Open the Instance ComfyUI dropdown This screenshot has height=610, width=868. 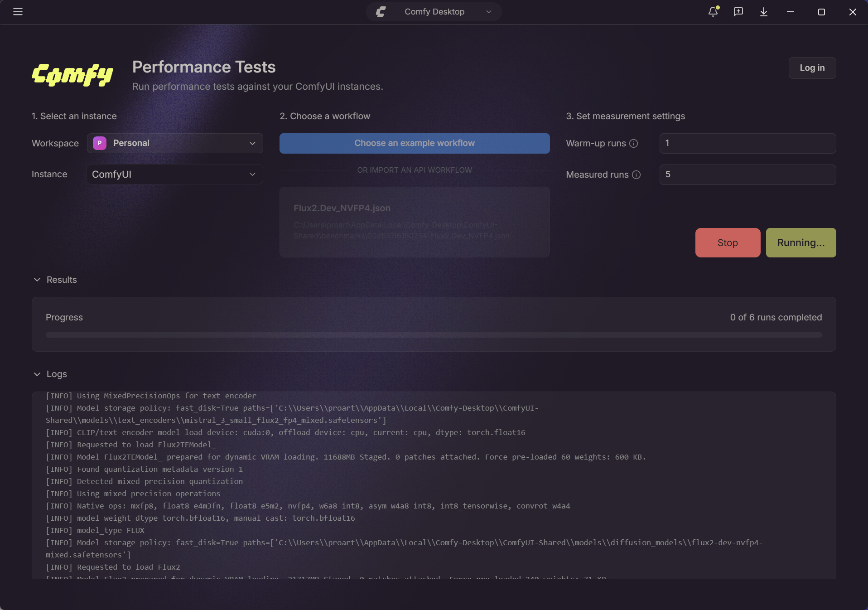coord(175,174)
